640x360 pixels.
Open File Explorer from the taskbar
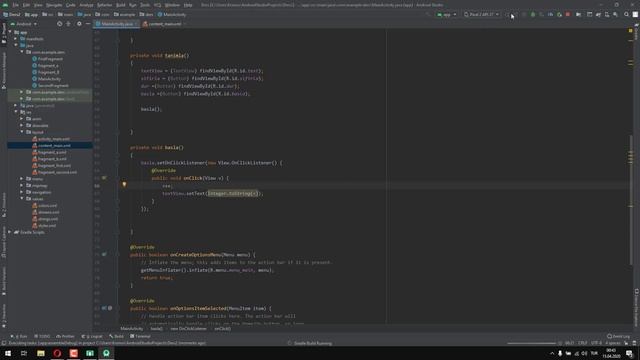(x=41, y=353)
